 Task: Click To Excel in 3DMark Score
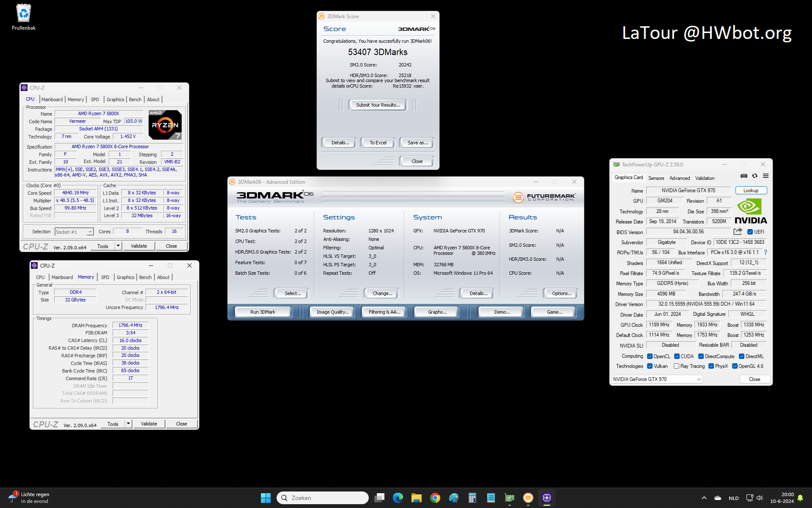378,143
